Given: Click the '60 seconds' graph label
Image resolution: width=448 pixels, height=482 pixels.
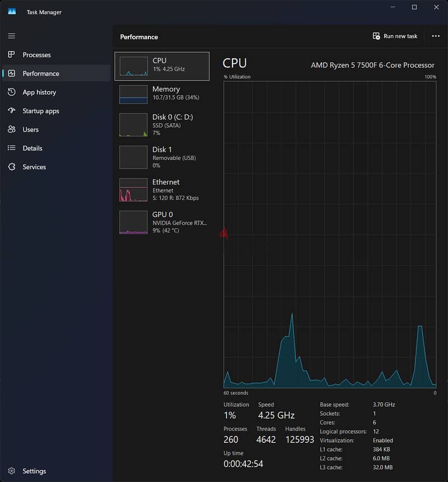Looking at the screenshot, I should pos(236,393).
